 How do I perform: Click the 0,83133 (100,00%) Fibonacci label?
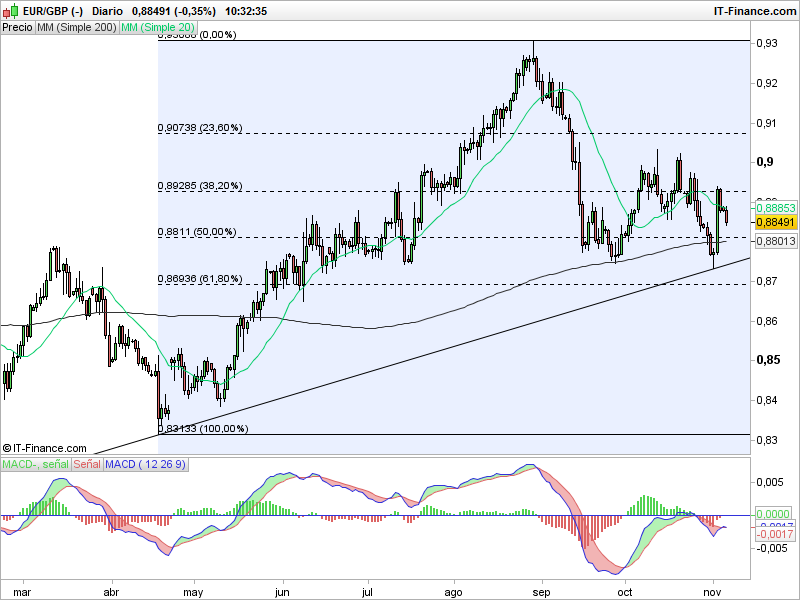pos(203,429)
